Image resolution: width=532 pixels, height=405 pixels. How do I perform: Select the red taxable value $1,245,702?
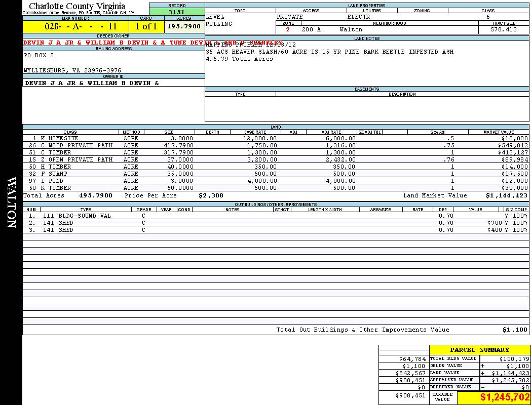[x=505, y=397]
